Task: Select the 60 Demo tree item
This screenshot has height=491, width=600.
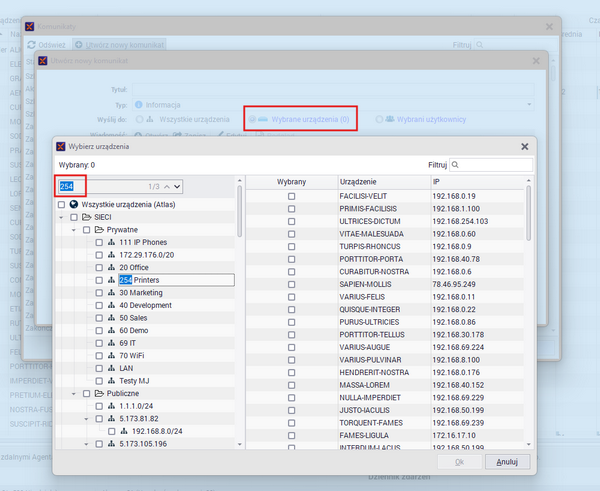Action: pyautogui.click(x=134, y=331)
